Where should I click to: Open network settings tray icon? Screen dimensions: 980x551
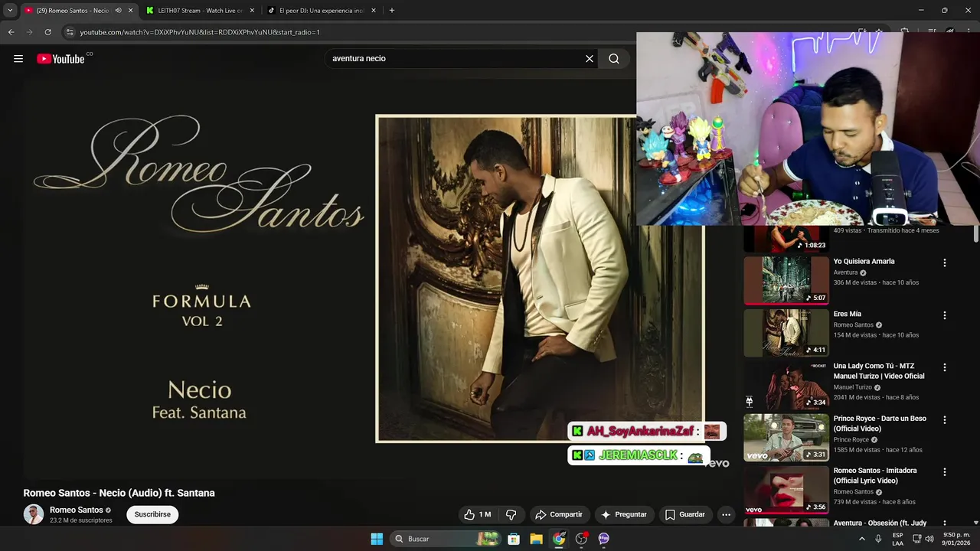916,539
